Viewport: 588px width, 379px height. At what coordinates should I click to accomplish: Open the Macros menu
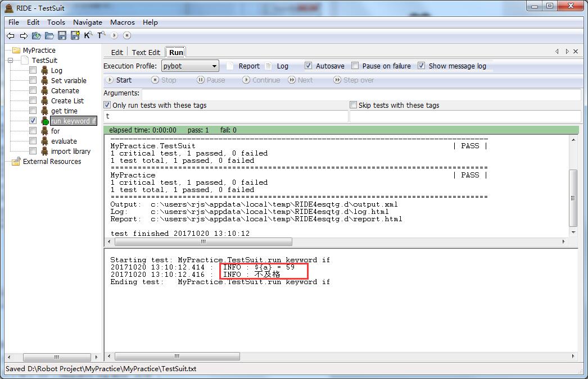pyautogui.click(x=122, y=22)
